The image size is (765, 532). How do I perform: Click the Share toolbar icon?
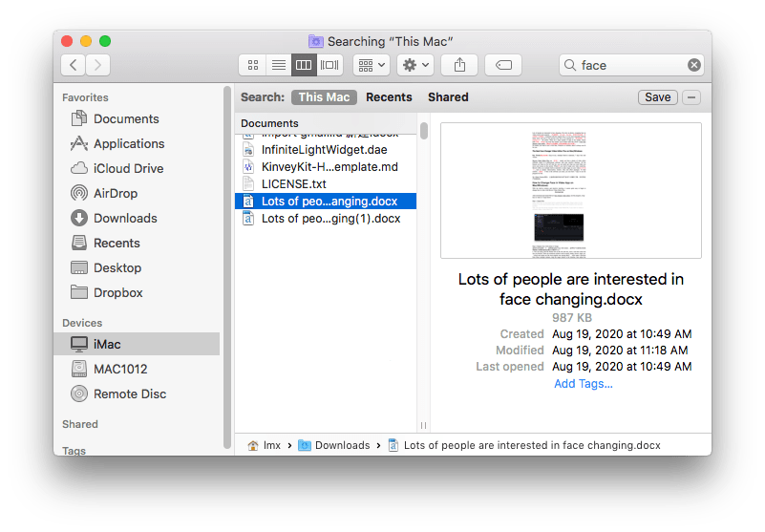pyautogui.click(x=459, y=65)
